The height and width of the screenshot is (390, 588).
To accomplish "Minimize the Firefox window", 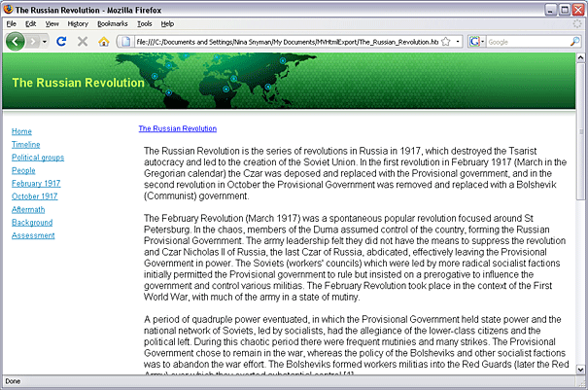I will coord(550,10).
